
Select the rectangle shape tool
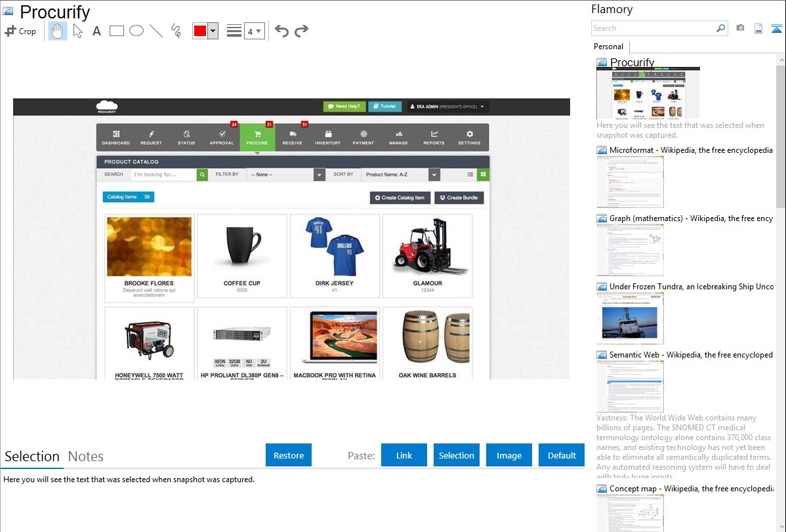(x=116, y=31)
